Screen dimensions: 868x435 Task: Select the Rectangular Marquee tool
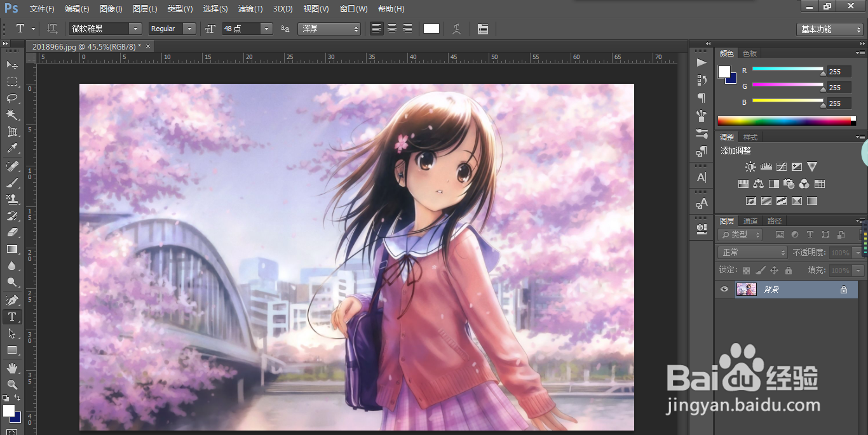[x=12, y=82]
